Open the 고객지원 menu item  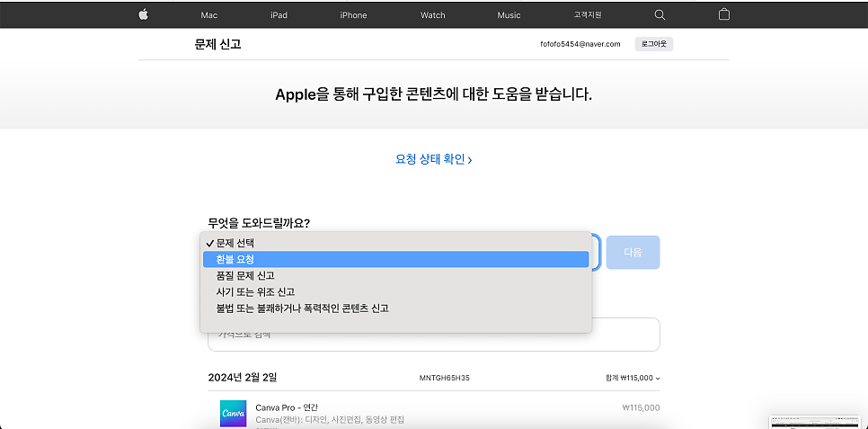[588, 15]
